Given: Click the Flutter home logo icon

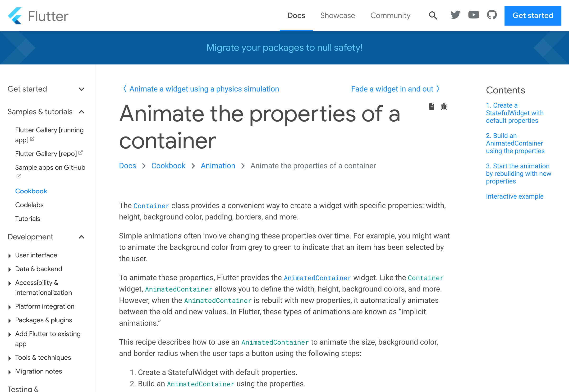Looking at the screenshot, I should point(16,16).
